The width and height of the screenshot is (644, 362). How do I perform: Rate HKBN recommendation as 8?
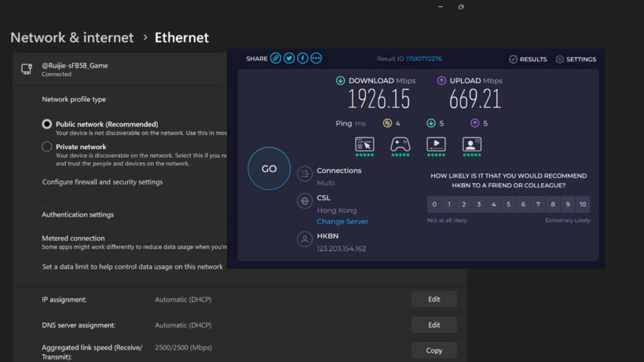click(553, 204)
